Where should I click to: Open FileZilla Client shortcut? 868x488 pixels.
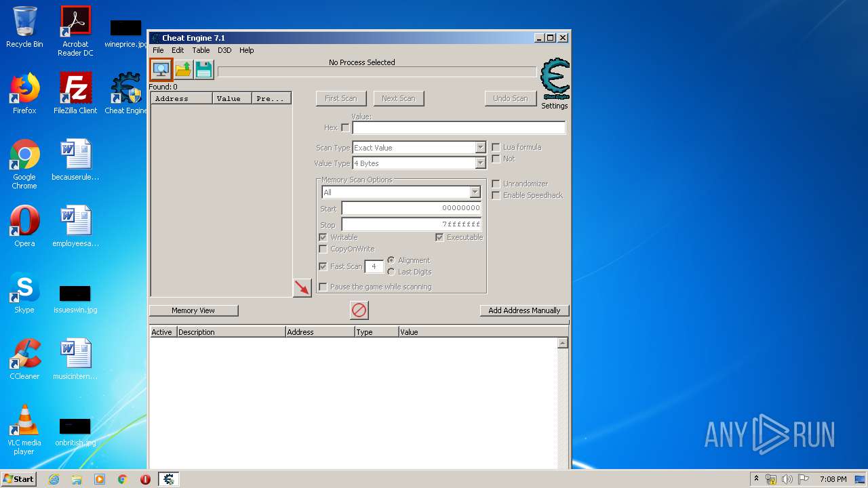[x=75, y=94]
